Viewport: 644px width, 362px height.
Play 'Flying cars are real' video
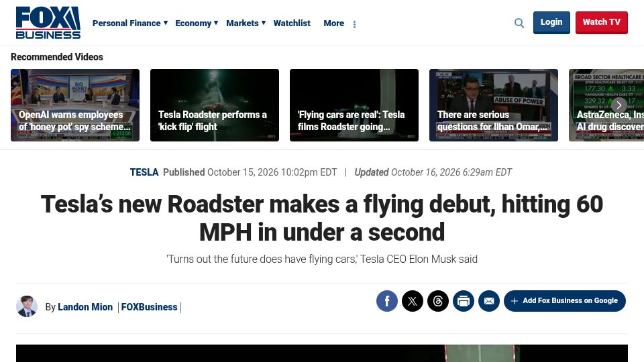(x=354, y=105)
